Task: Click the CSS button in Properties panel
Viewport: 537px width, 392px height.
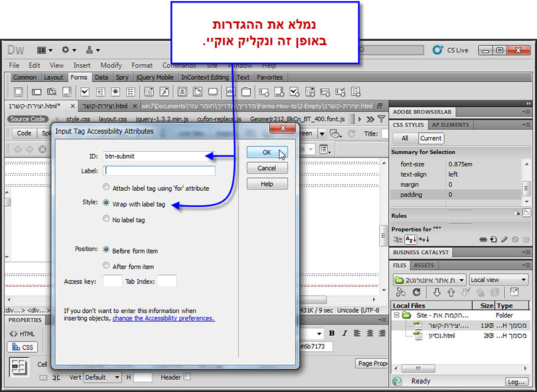Action: 23,346
